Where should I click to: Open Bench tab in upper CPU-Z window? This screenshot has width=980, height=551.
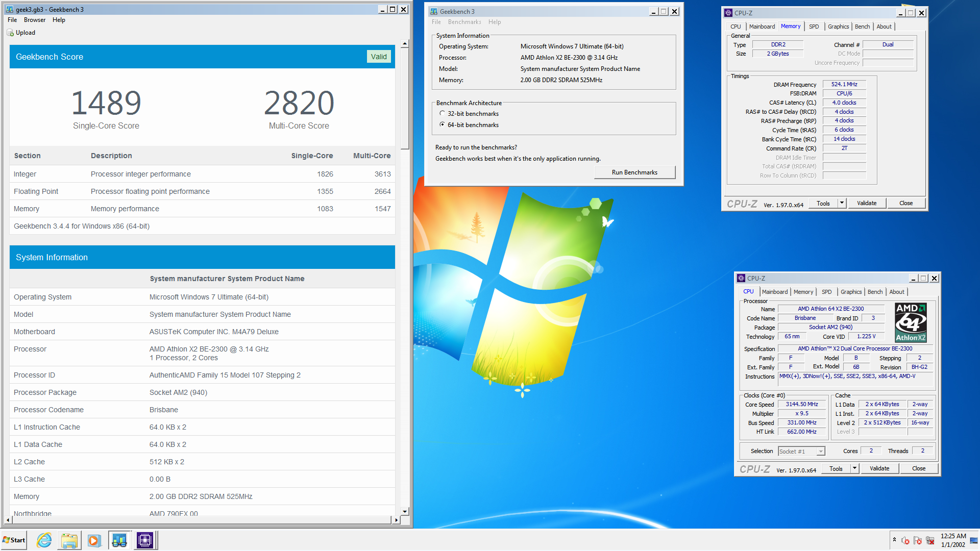tap(863, 27)
